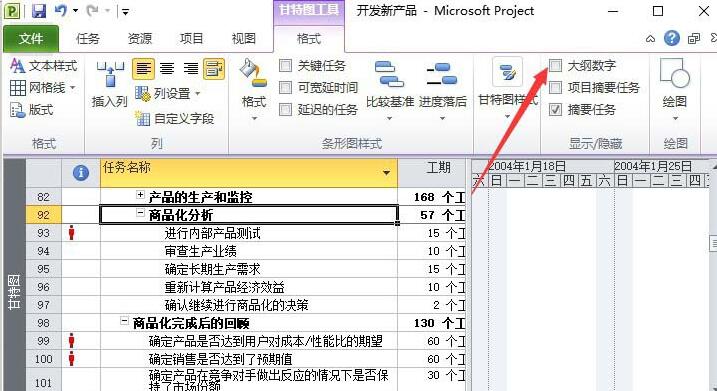Click resource icon in row 100

[x=71, y=359]
